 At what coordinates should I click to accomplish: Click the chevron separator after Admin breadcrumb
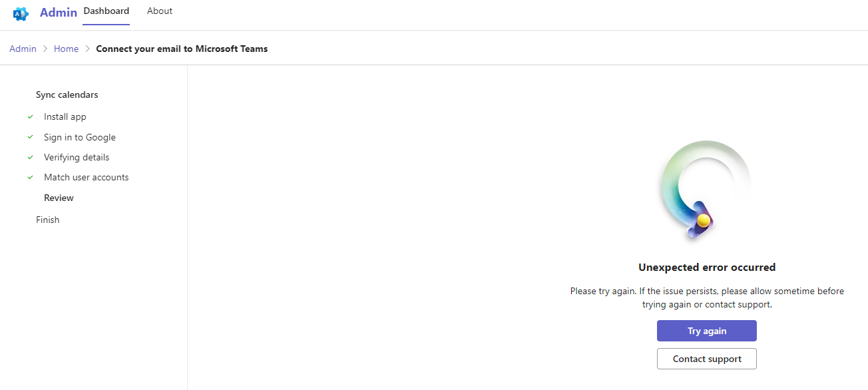pyautogui.click(x=45, y=49)
